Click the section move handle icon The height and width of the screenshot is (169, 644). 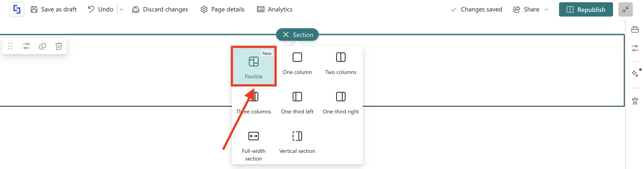click(x=10, y=46)
